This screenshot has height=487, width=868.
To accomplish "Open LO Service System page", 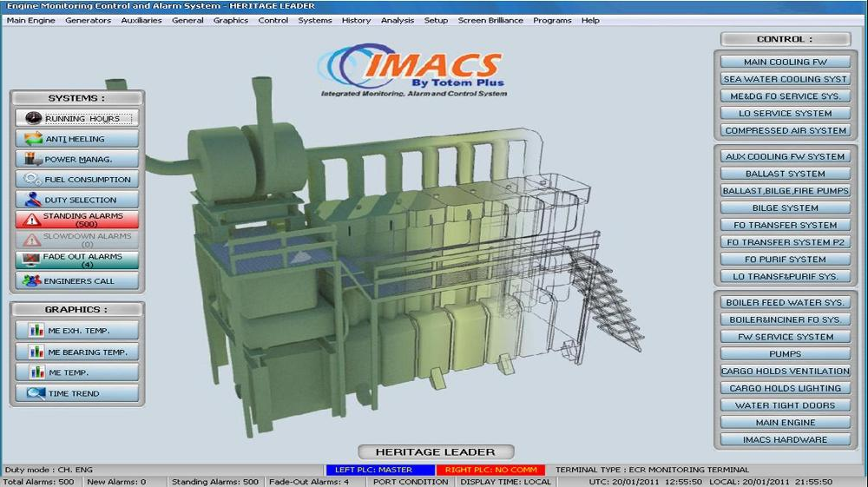I will 785,113.
